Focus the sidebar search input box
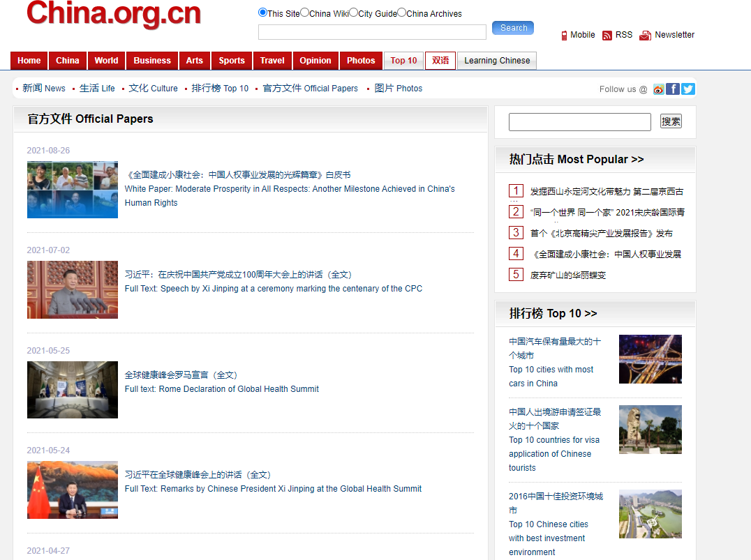The width and height of the screenshot is (751, 560). point(580,122)
